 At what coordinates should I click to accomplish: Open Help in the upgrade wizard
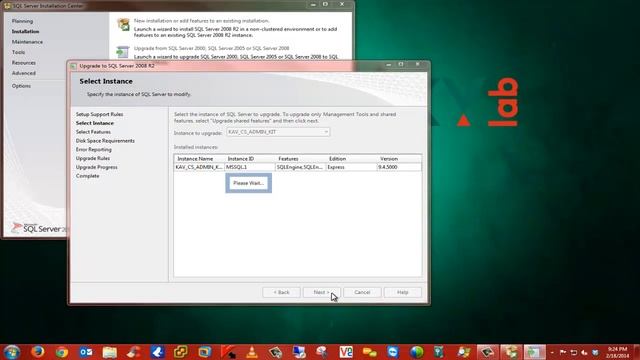(x=402, y=292)
